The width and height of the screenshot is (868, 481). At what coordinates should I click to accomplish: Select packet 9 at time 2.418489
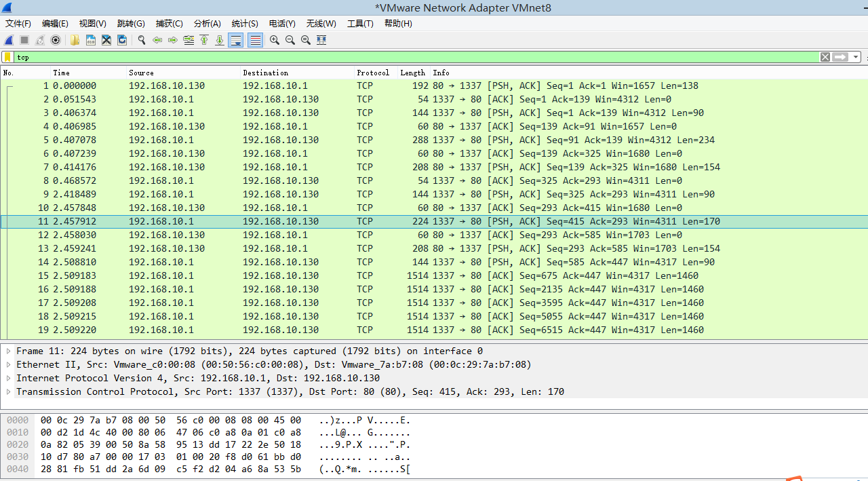pos(434,194)
